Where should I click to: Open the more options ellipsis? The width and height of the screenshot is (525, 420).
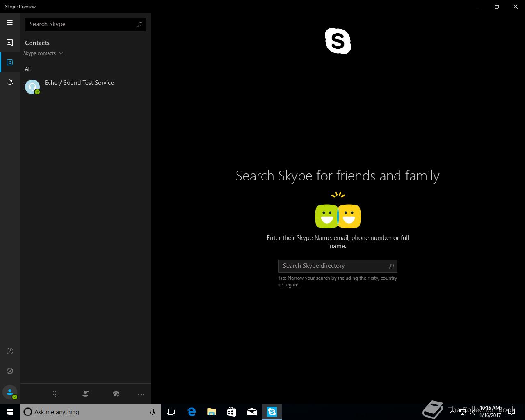(x=141, y=394)
